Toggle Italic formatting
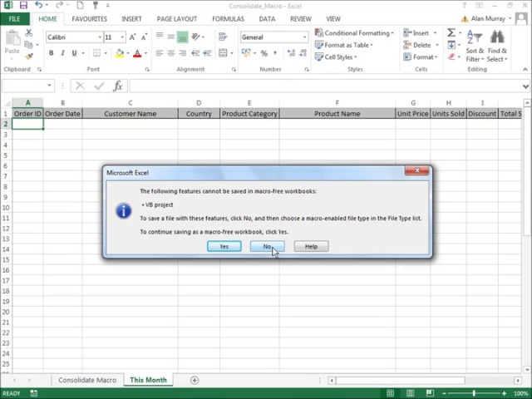 (x=62, y=53)
